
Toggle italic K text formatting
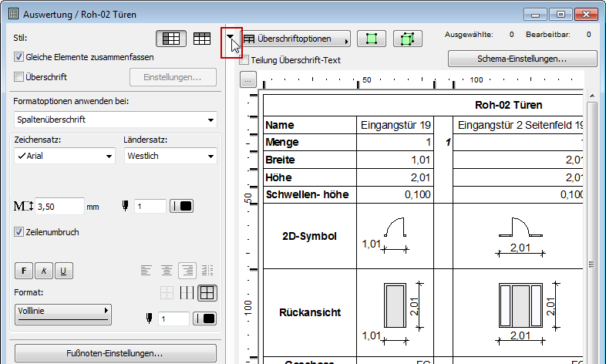(43, 271)
